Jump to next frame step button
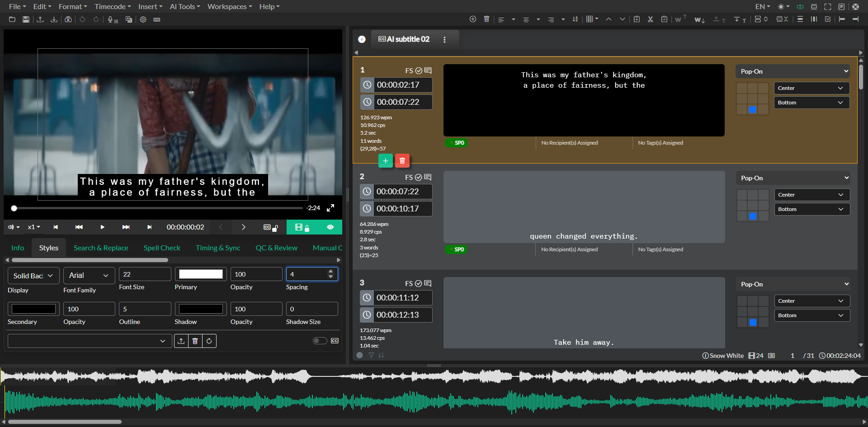This screenshot has height=427, width=868. tap(149, 227)
